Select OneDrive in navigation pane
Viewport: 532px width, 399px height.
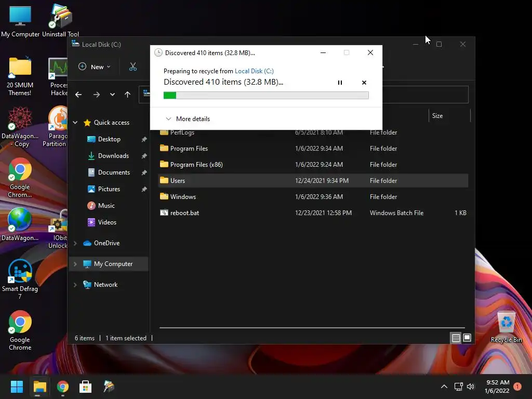[107, 243]
